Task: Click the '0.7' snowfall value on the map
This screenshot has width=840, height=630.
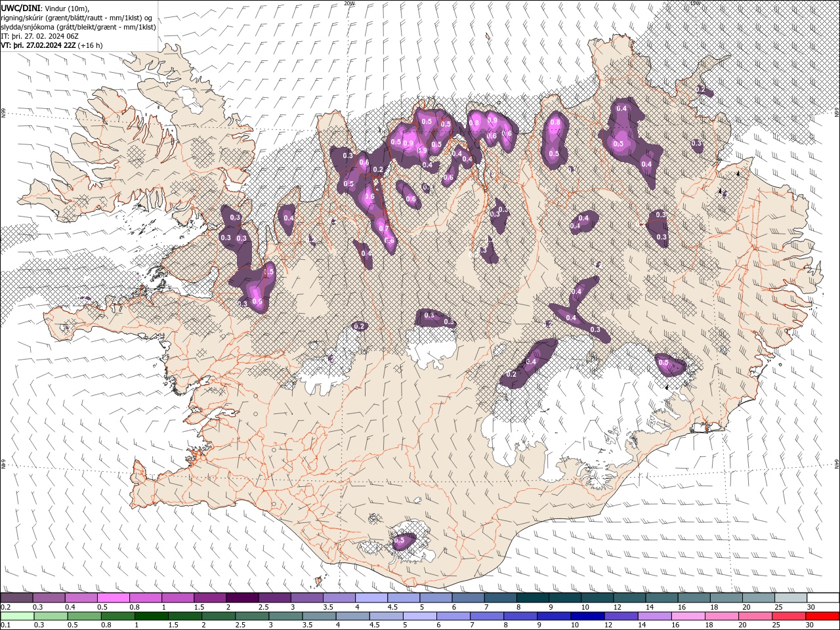Action: 384,228
